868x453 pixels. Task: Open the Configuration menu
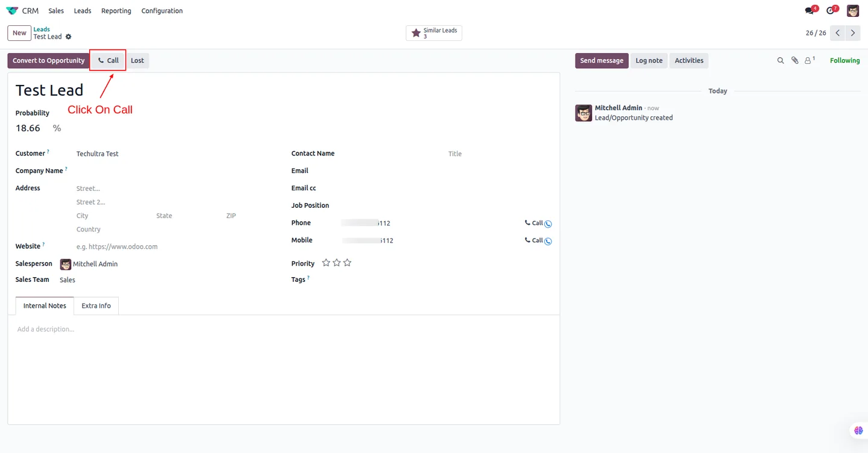[162, 11]
